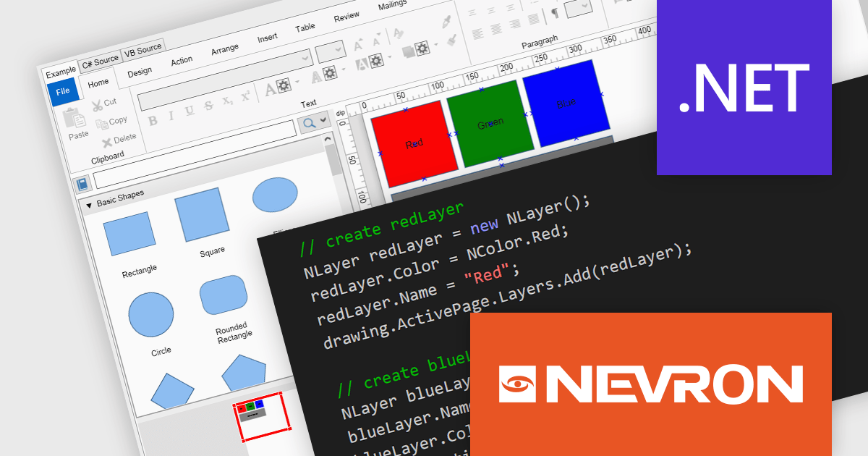Toggle Strikethrough text formatting
Image resolution: width=868 pixels, height=456 pixels.
click(208, 106)
